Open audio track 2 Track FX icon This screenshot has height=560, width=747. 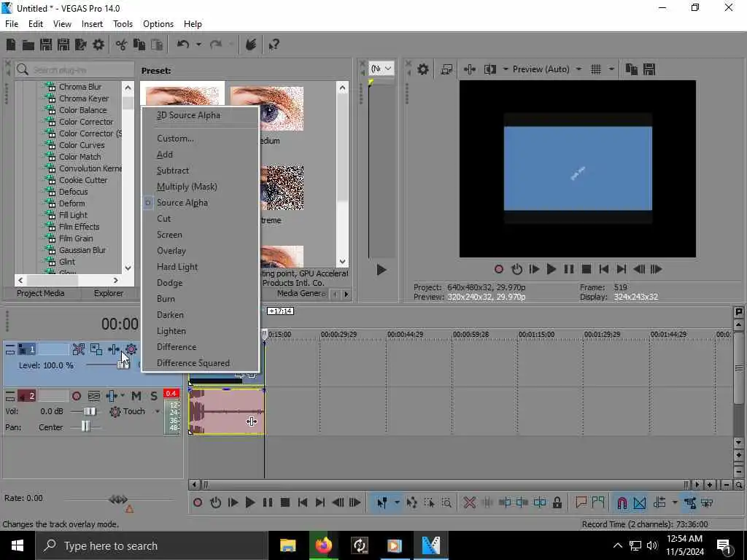[112, 396]
